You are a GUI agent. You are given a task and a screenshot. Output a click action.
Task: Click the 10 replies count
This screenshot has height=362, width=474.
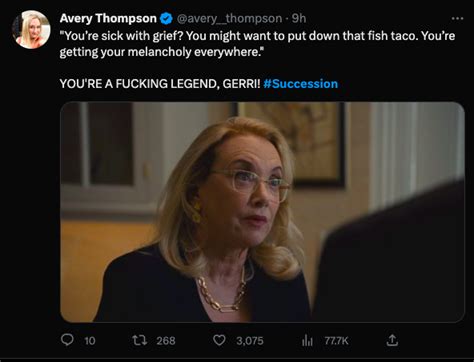pyautogui.click(x=90, y=341)
